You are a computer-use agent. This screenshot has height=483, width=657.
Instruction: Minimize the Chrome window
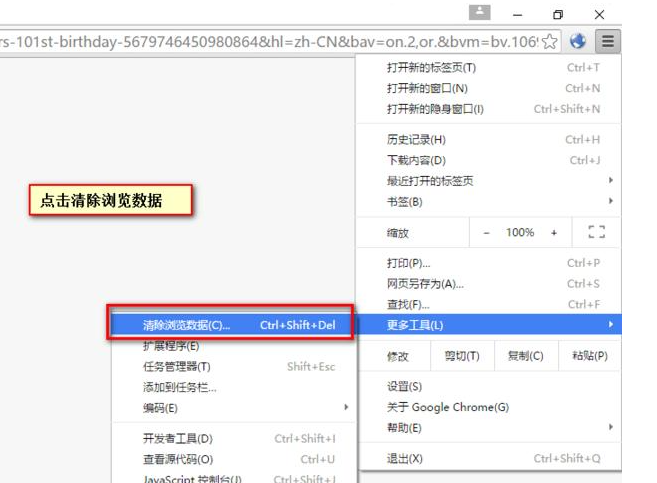tap(517, 15)
